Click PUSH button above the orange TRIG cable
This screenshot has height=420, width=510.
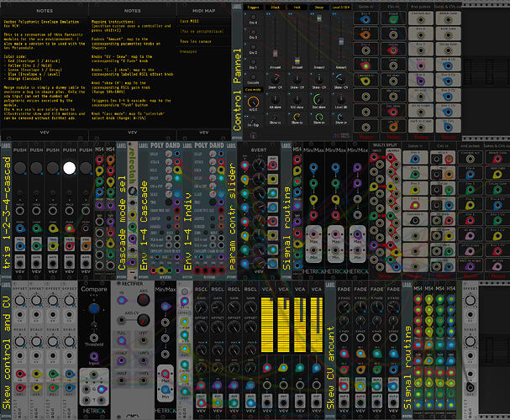point(86,168)
